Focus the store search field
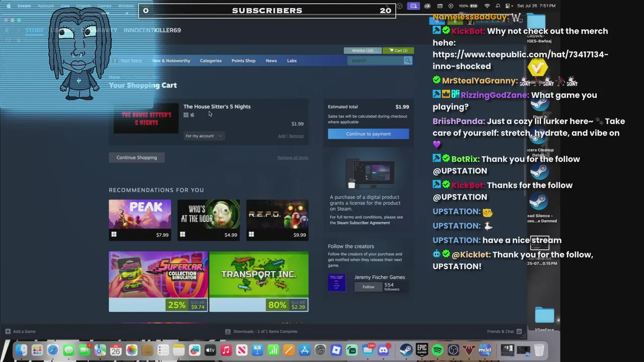The image size is (644, 362). click(375, 61)
